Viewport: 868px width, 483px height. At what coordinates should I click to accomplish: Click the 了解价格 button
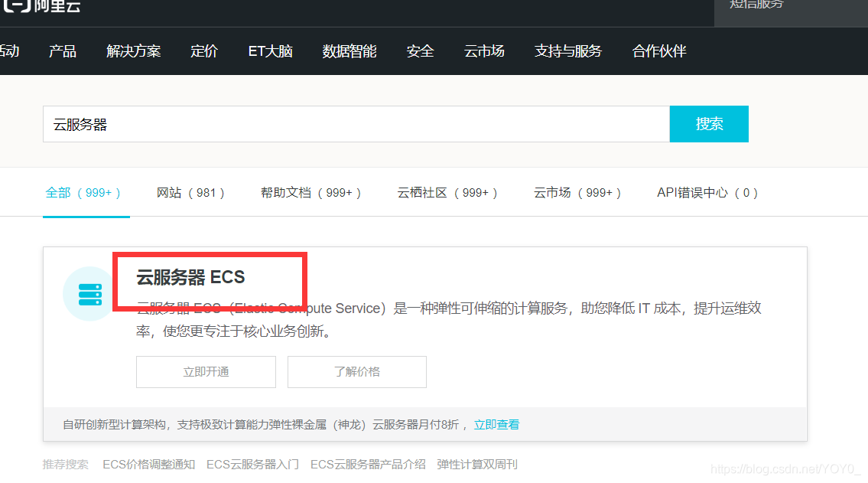357,372
